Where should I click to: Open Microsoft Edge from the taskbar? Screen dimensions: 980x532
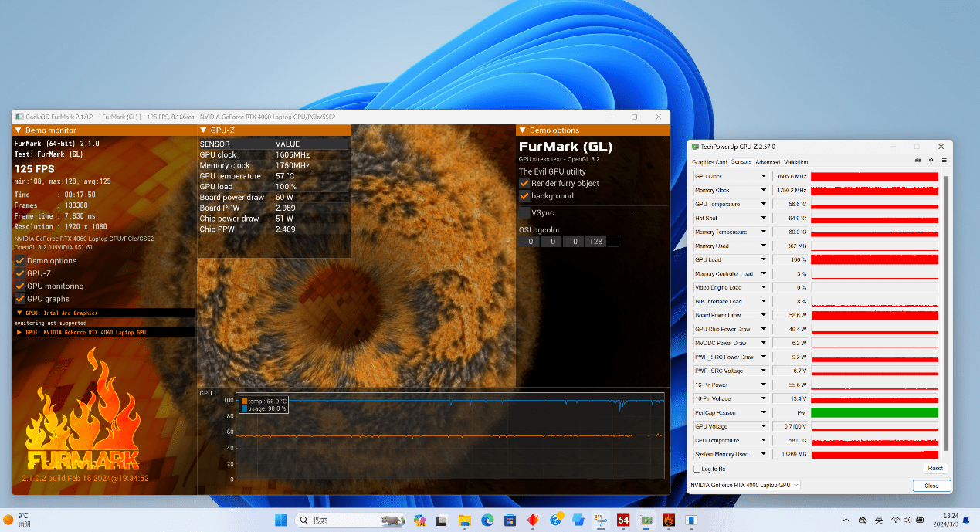pyautogui.click(x=487, y=520)
